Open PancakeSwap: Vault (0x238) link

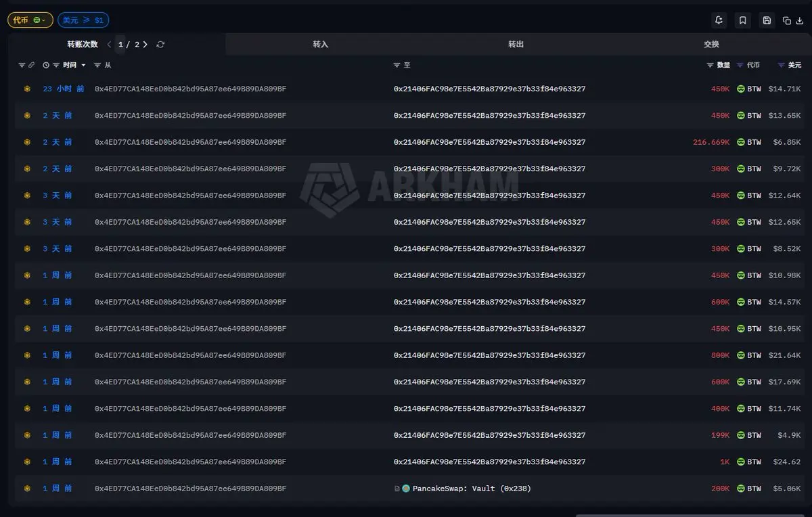pyautogui.click(x=471, y=489)
